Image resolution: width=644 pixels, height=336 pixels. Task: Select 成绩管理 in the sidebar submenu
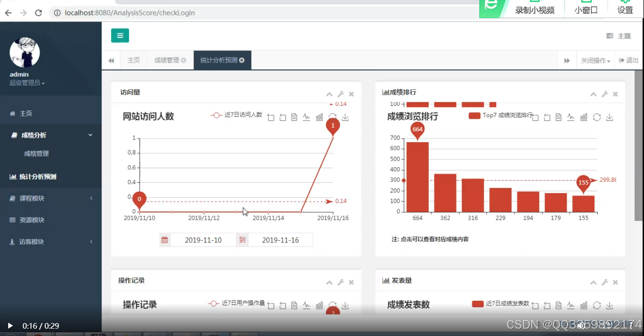(36, 153)
